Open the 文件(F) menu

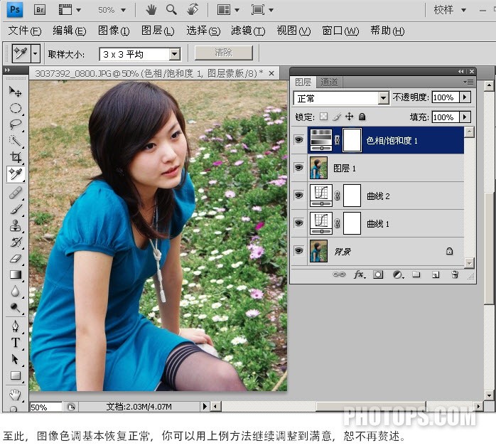(x=25, y=31)
